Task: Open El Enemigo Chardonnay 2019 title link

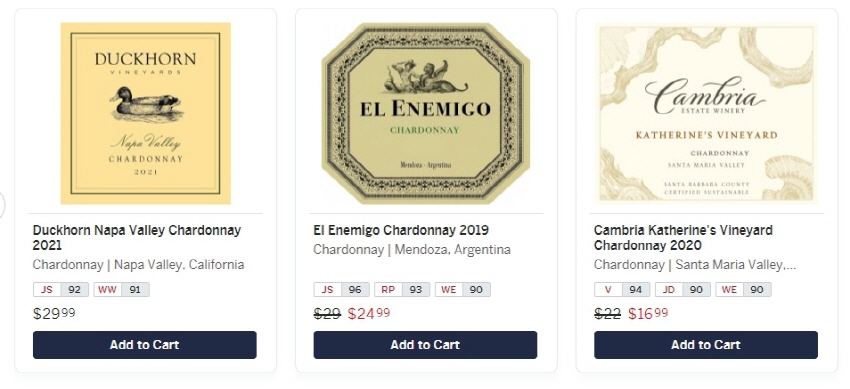Action: pyautogui.click(x=401, y=230)
